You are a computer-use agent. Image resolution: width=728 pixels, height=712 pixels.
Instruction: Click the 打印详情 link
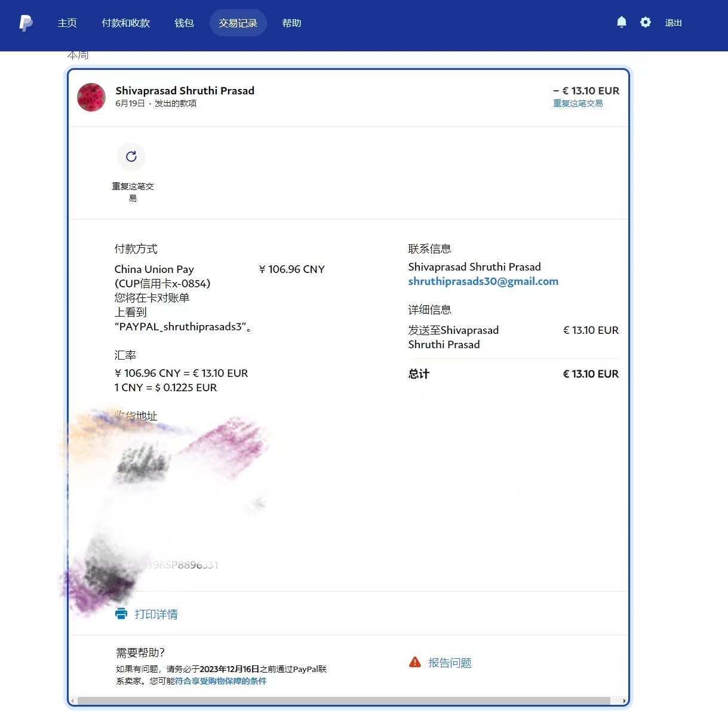tap(156, 614)
